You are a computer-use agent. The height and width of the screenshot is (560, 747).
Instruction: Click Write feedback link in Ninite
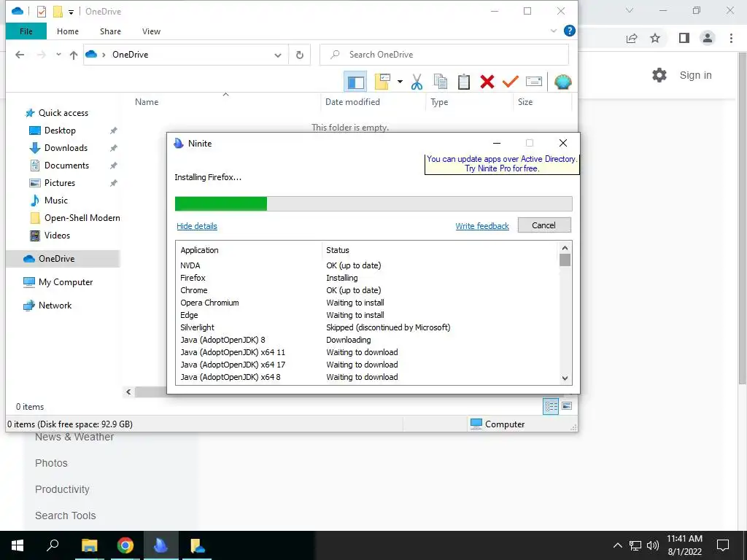tap(482, 226)
